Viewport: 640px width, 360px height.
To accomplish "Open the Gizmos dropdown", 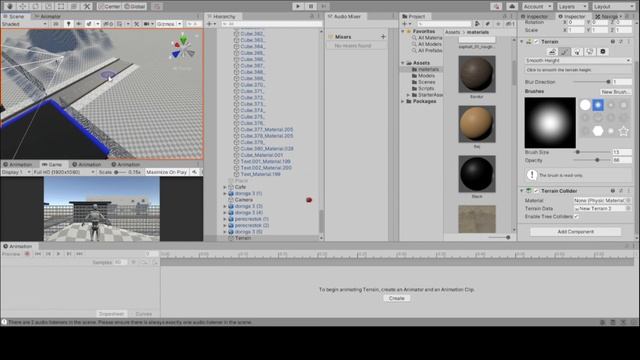I will pos(169,24).
